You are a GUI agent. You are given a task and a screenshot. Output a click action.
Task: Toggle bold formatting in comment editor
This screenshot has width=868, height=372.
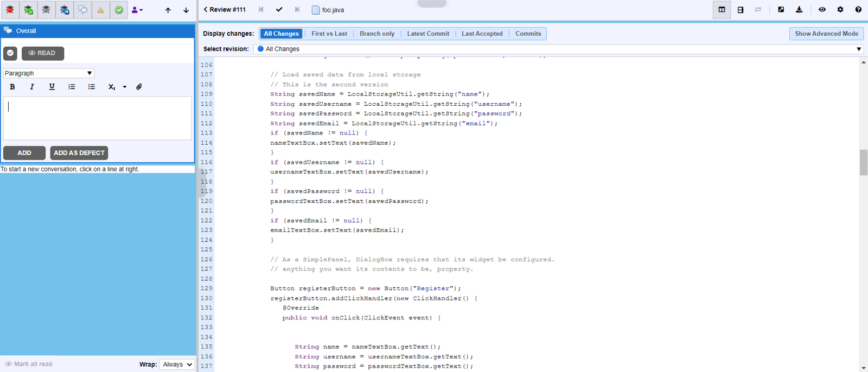(12, 87)
